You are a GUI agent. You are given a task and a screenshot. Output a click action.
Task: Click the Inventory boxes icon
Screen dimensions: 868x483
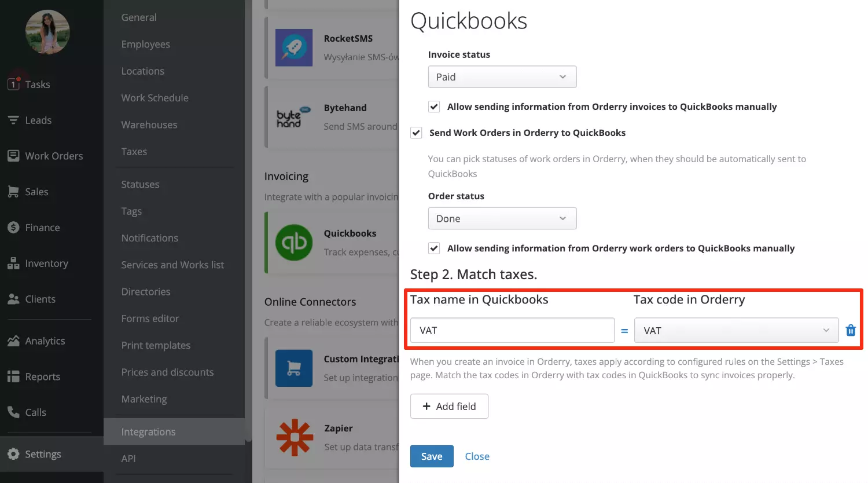tap(13, 264)
